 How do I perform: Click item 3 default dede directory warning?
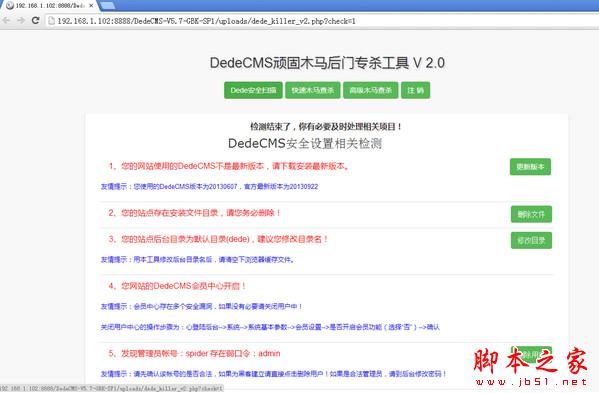(x=218, y=239)
